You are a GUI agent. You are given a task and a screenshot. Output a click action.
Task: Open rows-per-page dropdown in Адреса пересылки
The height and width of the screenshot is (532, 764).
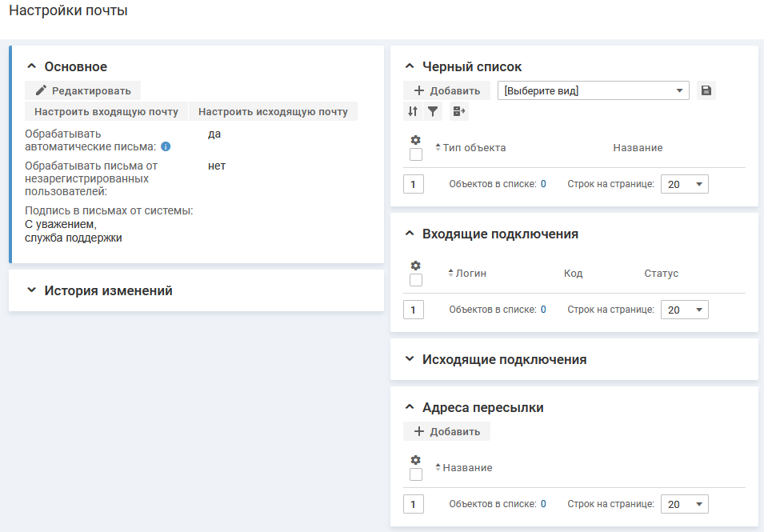click(x=684, y=505)
